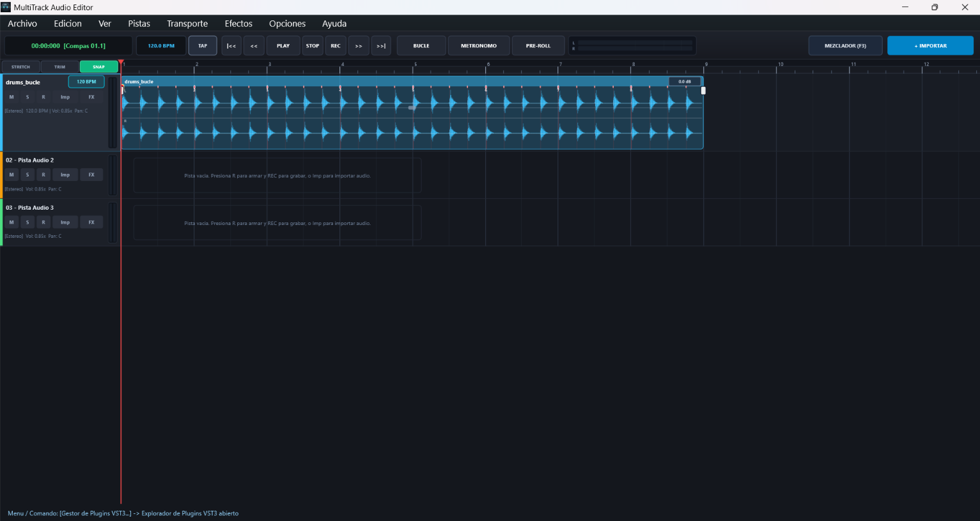Image resolution: width=980 pixels, height=521 pixels.
Task: Mute Pista Audio 2
Action: point(12,175)
